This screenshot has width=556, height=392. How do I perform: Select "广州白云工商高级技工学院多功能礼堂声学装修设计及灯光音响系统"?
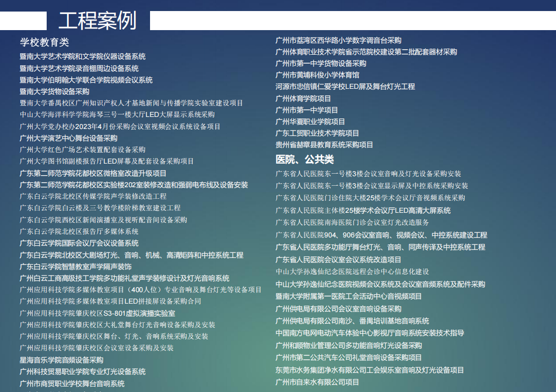[124, 279]
